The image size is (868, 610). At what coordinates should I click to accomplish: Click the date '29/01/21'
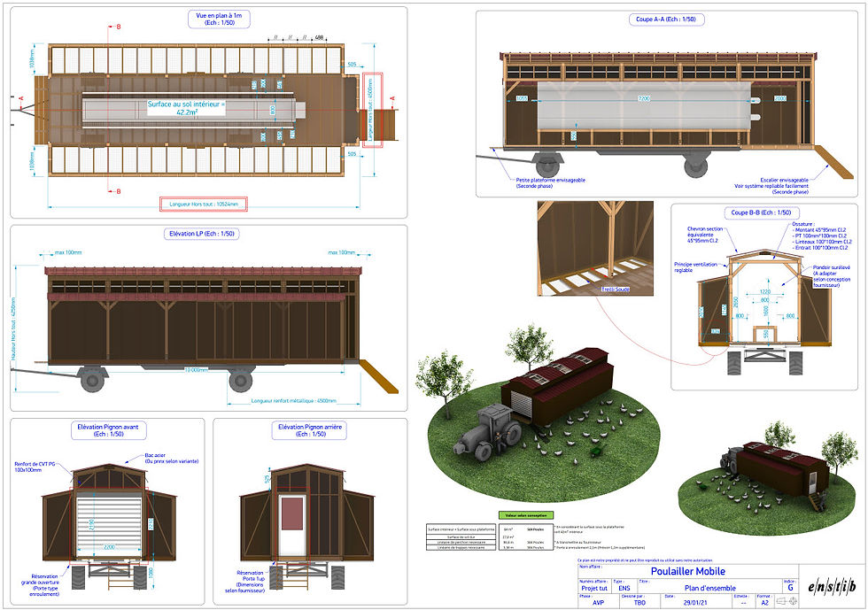[x=694, y=603]
